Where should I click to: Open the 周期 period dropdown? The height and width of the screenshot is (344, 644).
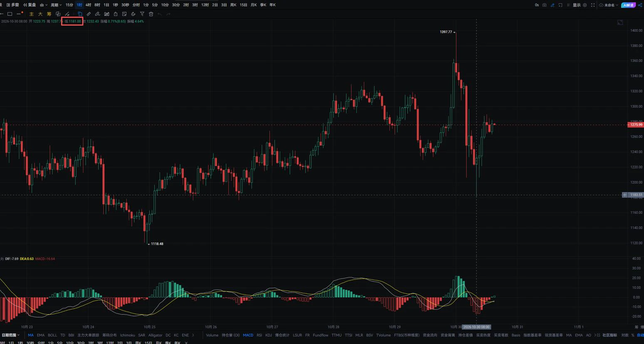point(56,5)
